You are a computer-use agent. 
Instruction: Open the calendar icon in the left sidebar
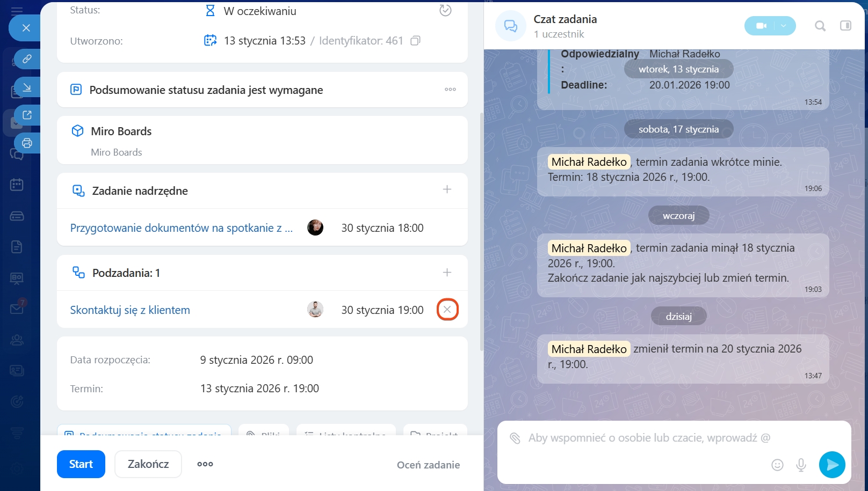tap(17, 185)
